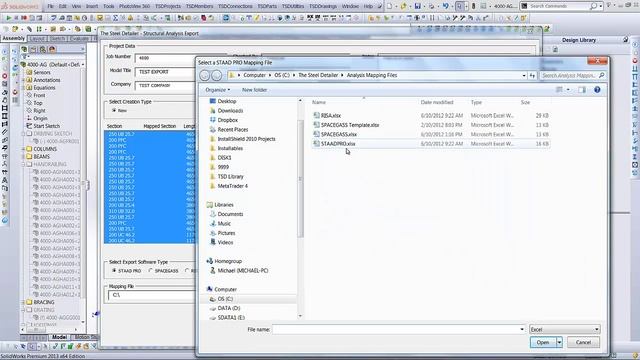Click the Open button

coord(543,342)
